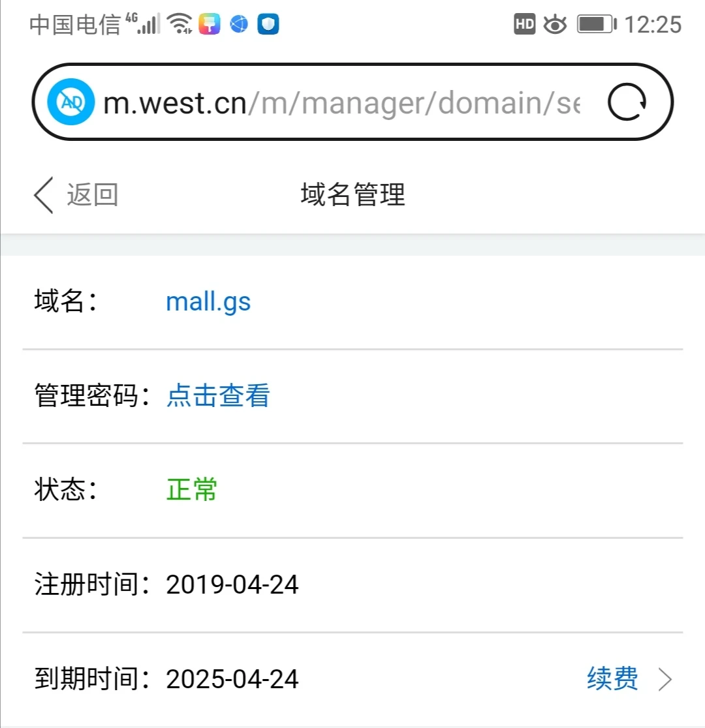The width and height of the screenshot is (705, 728).
Task: Tap the eye comfort icon in status bar
Action: click(555, 25)
